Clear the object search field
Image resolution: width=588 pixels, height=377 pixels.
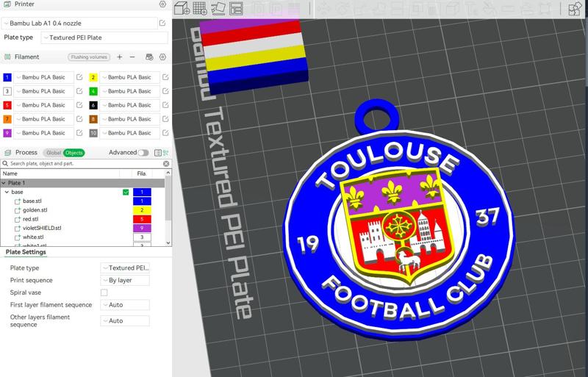coord(166,164)
